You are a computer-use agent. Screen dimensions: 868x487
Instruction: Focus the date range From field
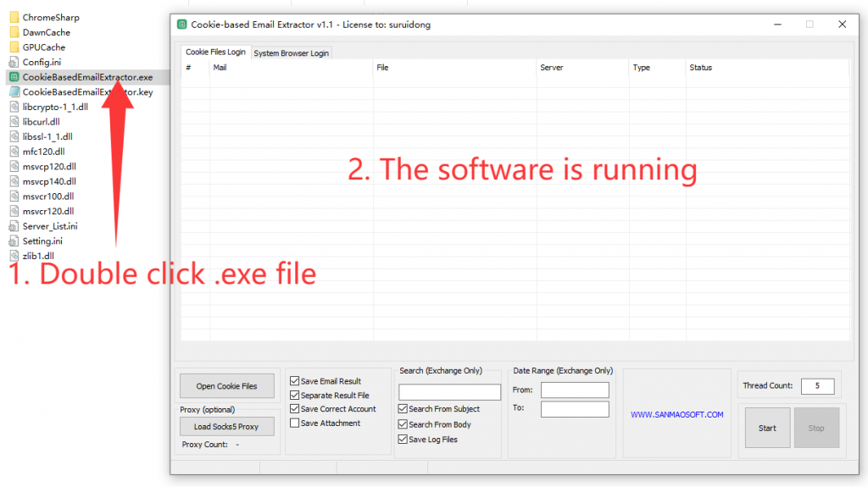pos(575,390)
